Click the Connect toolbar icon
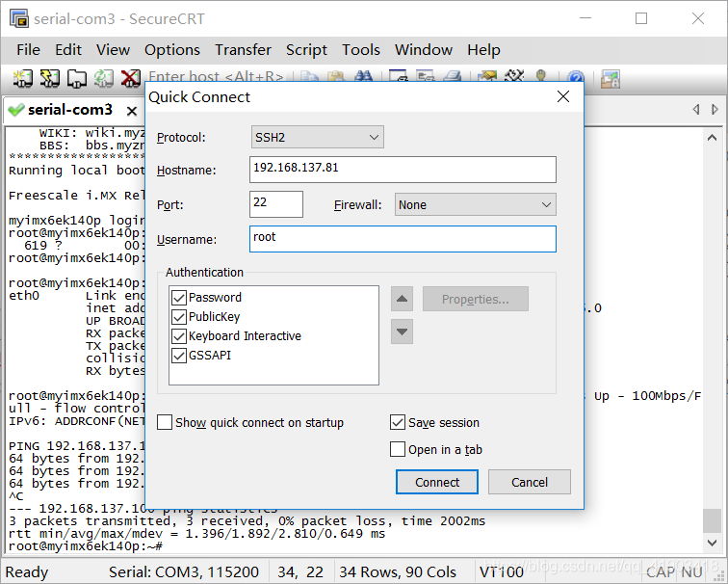The width and height of the screenshot is (728, 584). (x=22, y=78)
